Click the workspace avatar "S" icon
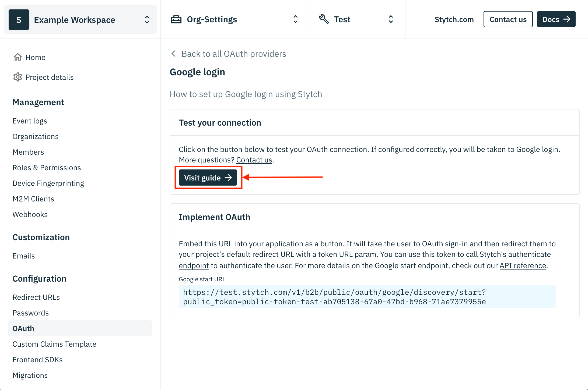The height and width of the screenshot is (390, 588). pos(19,20)
